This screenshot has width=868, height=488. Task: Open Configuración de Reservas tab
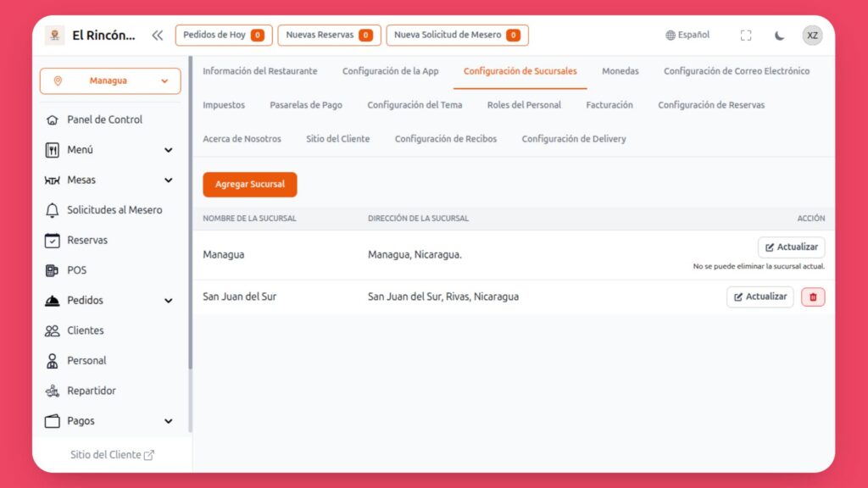coord(711,105)
